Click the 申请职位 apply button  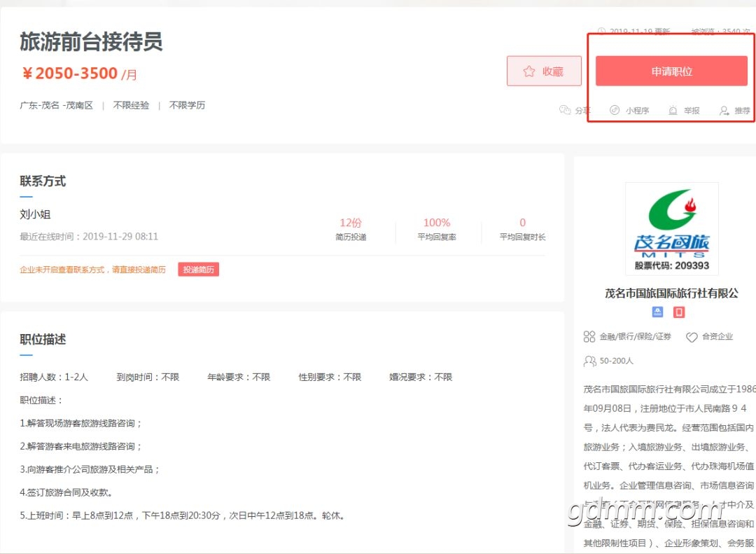click(671, 71)
